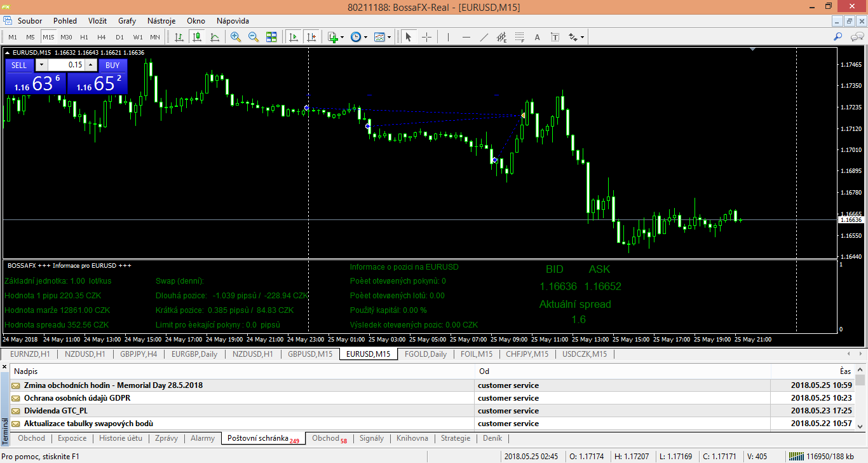Image resolution: width=868 pixels, height=463 pixels.
Task: Open the Strategie terminal tab
Action: click(x=456, y=438)
